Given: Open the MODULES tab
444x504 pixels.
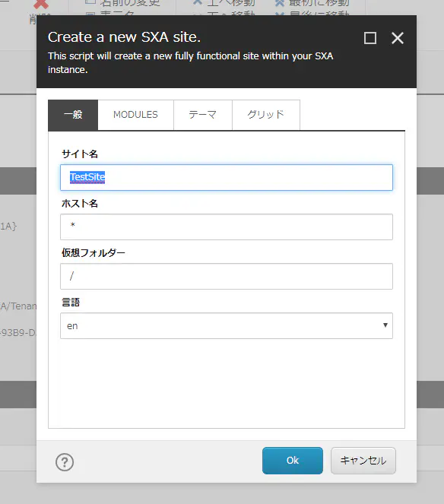Looking at the screenshot, I should pyautogui.click(x=135, y=115).
